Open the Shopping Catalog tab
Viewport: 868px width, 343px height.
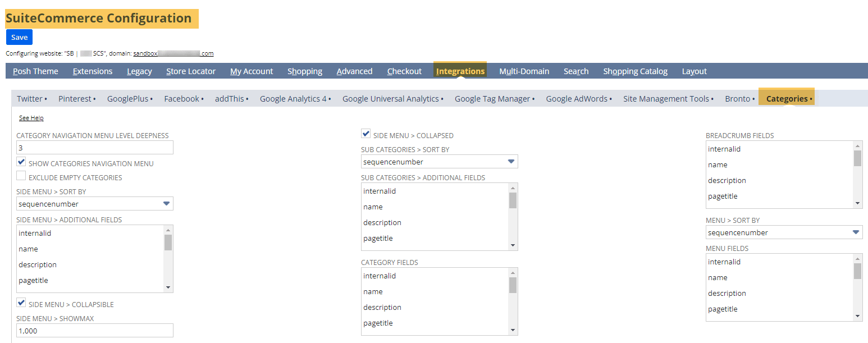coord(635,71)
